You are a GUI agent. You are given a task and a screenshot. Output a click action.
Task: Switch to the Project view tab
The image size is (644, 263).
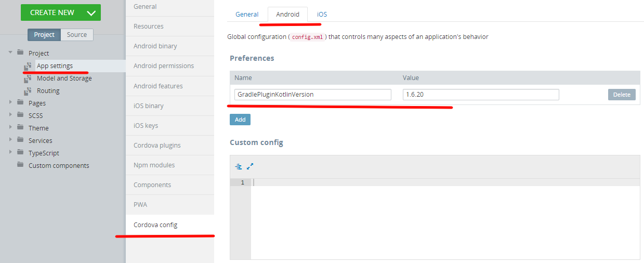point(44,35)
